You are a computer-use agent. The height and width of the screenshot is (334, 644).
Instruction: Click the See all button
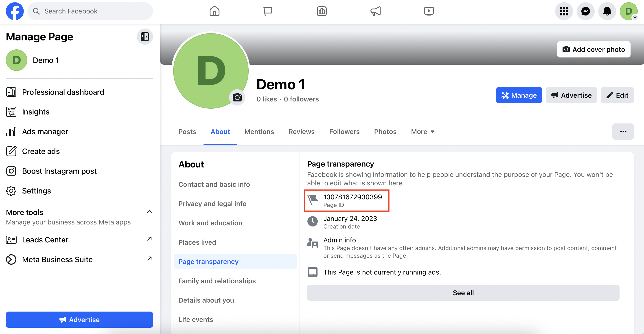(463, 293)
